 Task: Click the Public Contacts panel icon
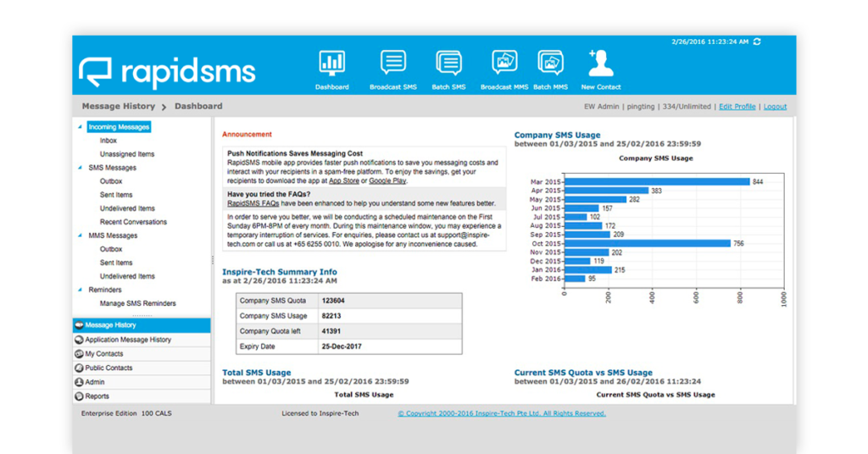(79, 368)
